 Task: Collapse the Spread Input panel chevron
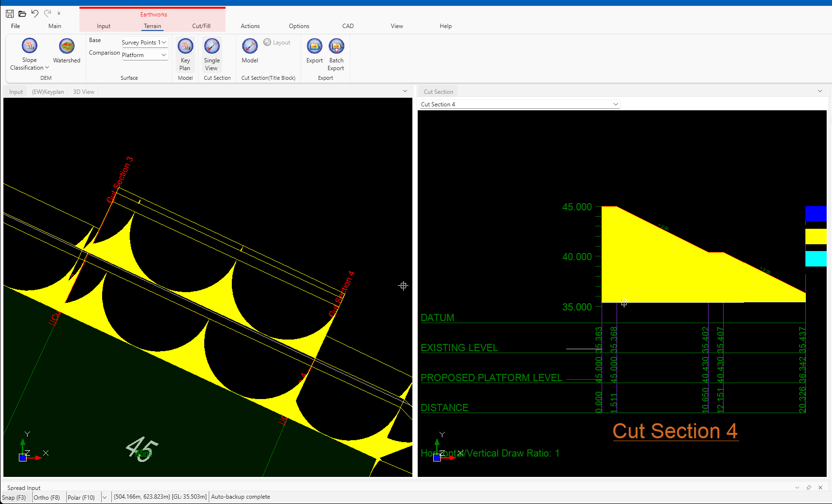[x=797, y=488]
